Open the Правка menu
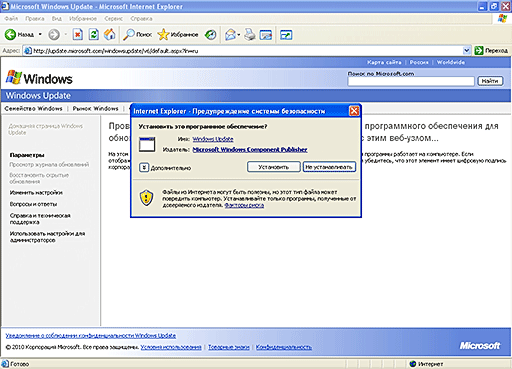512x369 pixels. coord(35,19)
